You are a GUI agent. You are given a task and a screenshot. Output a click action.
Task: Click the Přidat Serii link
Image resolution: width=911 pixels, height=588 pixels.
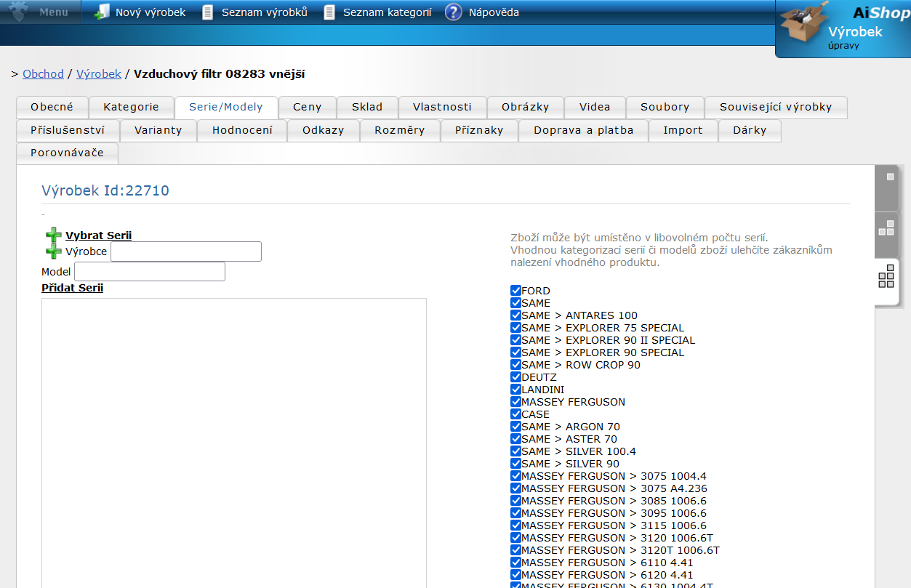[73, 288]
